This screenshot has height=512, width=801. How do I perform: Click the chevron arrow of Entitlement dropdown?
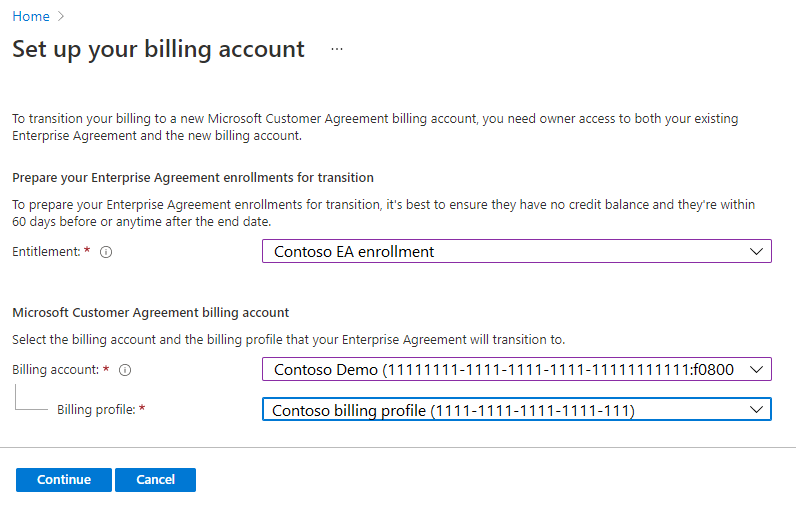coord(757,252)
